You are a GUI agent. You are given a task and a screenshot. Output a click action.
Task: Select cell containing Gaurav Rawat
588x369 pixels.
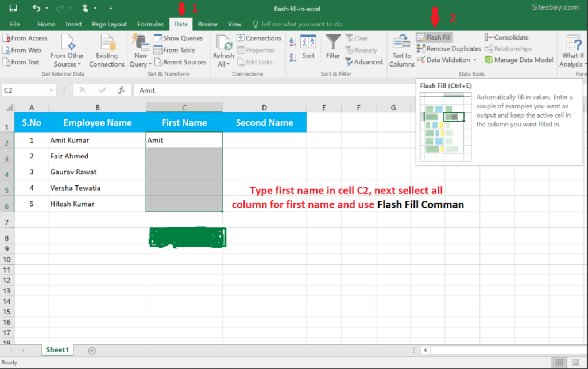pos(98,172)
